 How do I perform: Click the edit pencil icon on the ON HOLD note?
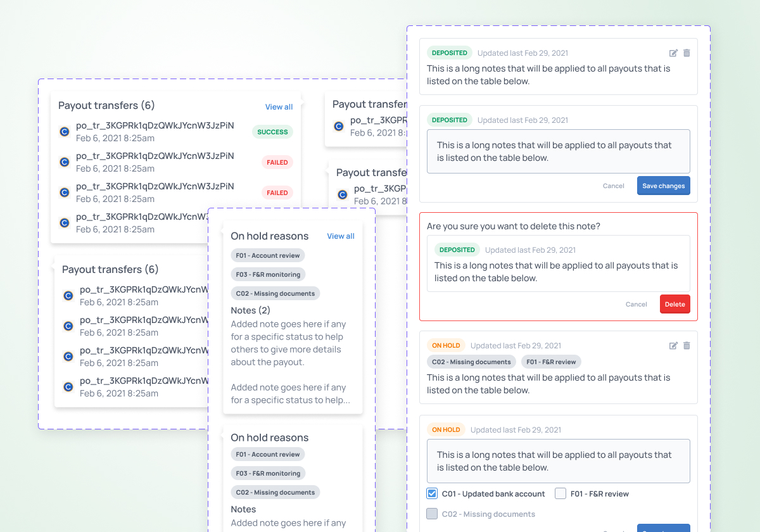click(674, 346)
